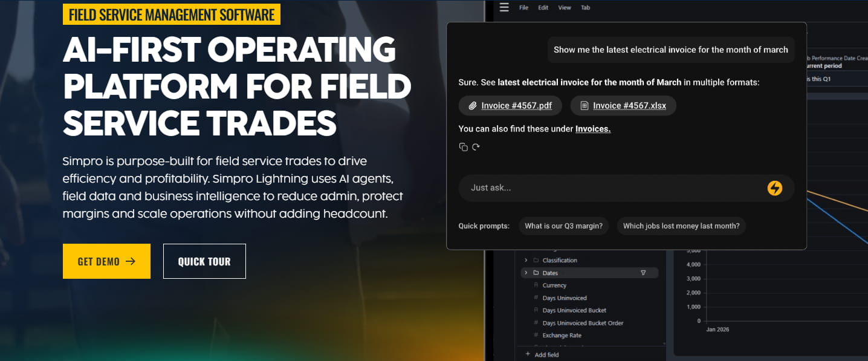Click the 'Quick prompts:' label

(x=484, y=226)
